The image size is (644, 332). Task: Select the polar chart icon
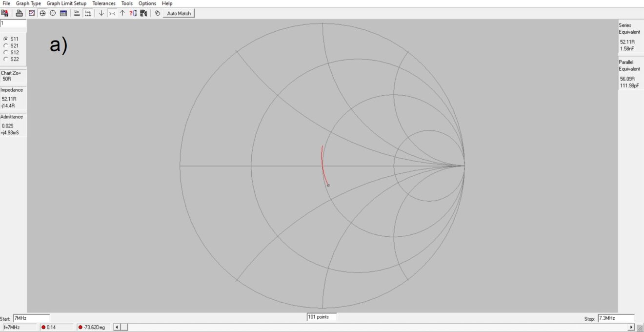pyautogui.click(x=53, y=13)
